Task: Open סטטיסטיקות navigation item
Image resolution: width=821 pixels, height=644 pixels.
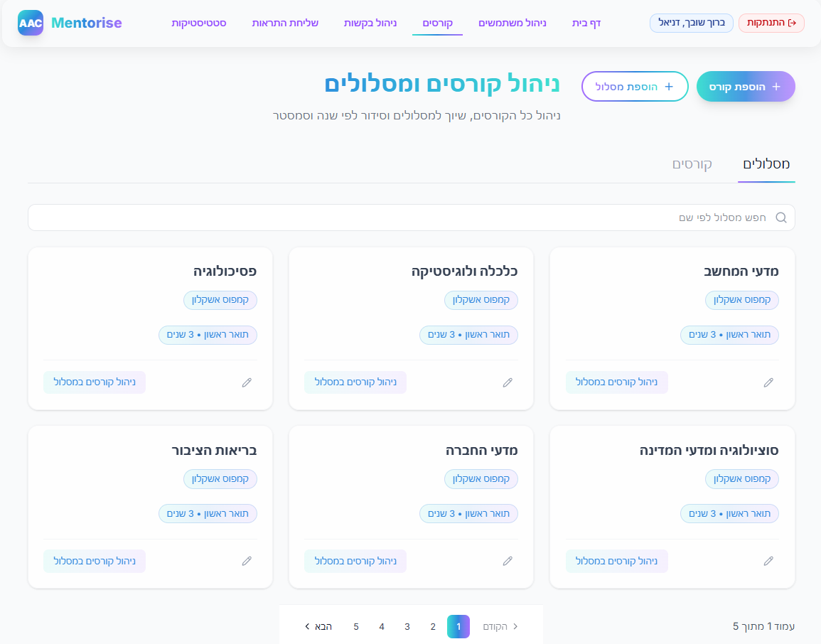Action: 199,23
